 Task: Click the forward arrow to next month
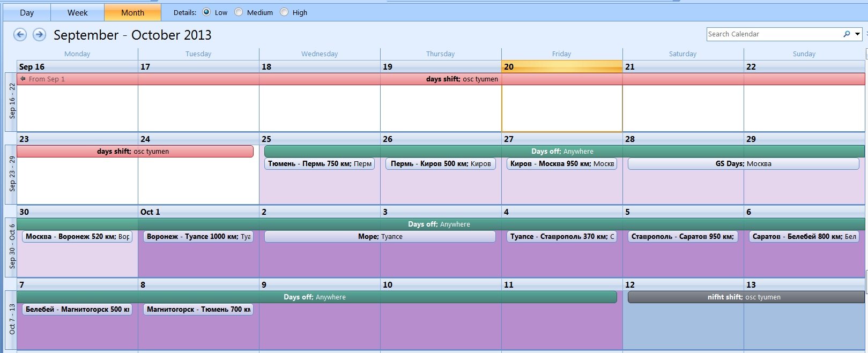click(x=39, y=35)
